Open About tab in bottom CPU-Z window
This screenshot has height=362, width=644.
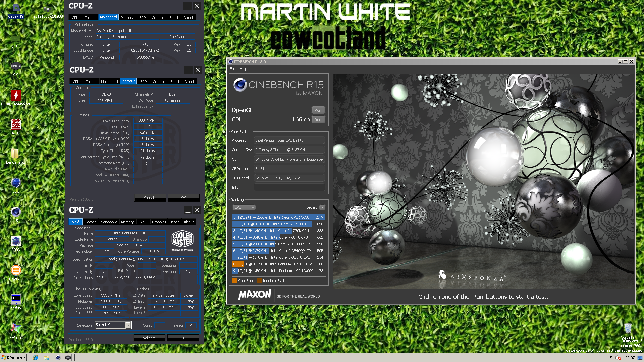pos(189,222)
